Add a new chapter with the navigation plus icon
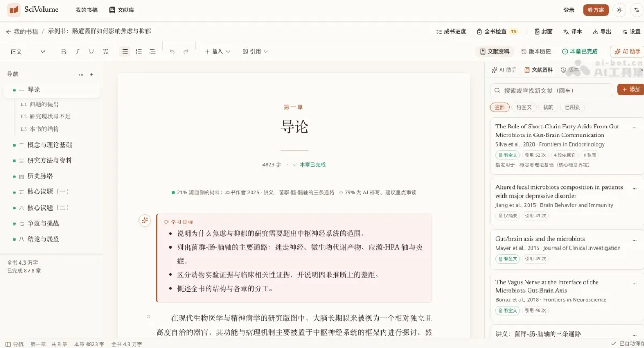 coord(91,74)
